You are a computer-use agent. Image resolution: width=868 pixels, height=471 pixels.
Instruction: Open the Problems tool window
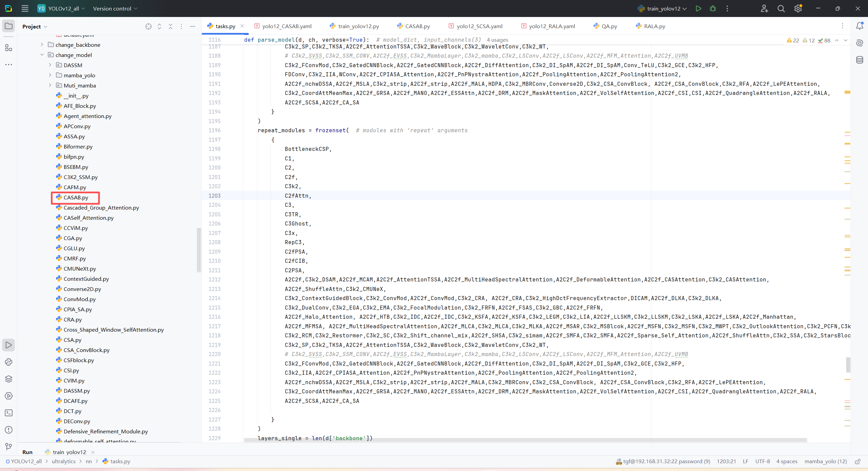tap(8, 430)
